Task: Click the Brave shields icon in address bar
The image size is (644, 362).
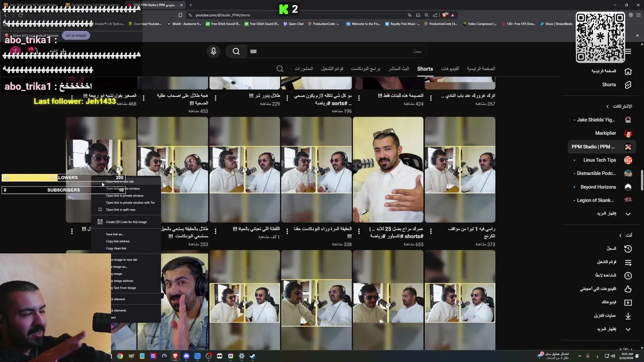Action: tap(445, 15)
